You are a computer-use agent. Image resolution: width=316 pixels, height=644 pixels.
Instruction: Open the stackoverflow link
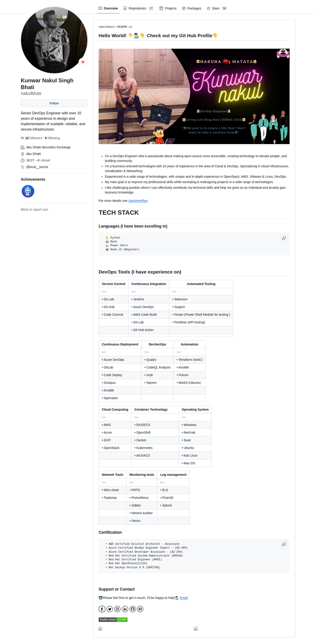pyautogui.click(x=138, y=201)
